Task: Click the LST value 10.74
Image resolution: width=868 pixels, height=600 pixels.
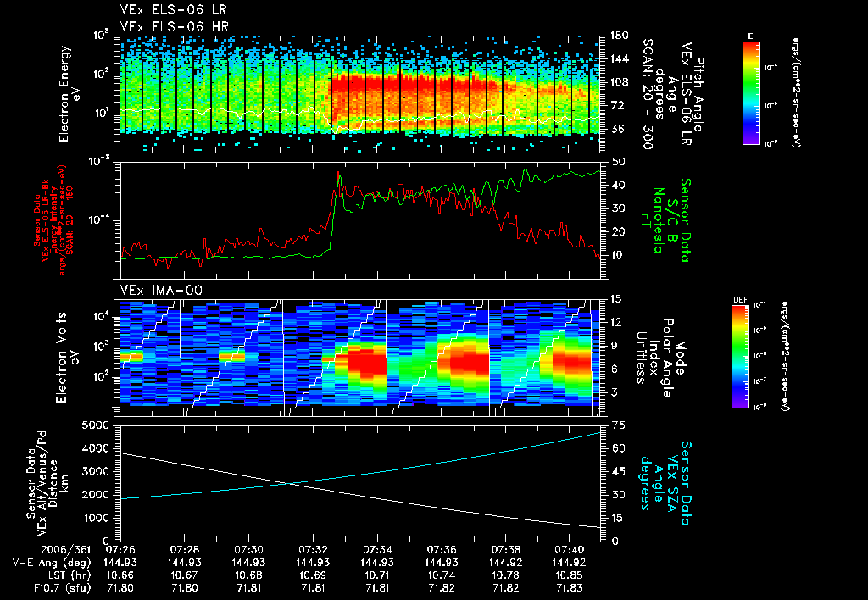Action: (x=441, y=575)
